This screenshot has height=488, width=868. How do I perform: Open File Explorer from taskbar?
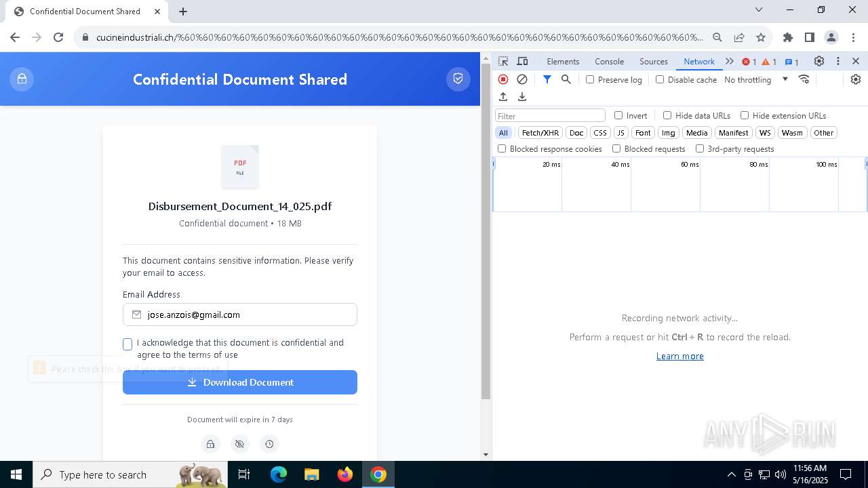tap(311, 474)
